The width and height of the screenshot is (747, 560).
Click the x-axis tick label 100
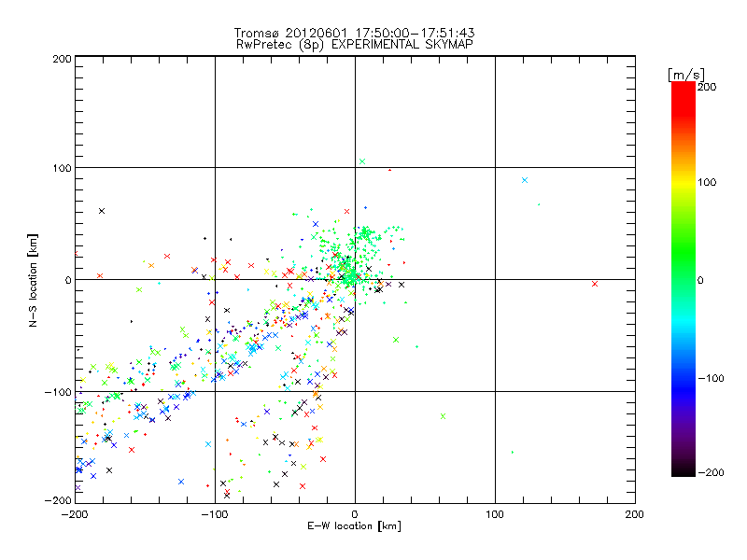point(495,514)
